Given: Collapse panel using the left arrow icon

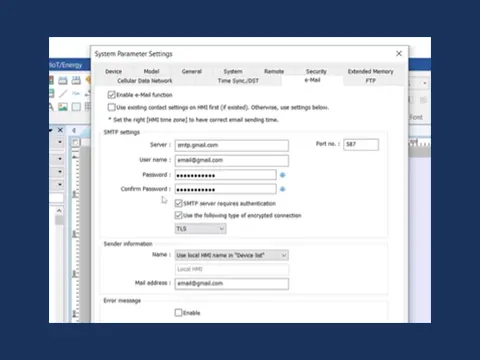Looking at the screenshot, I should [x=74, y=130].
